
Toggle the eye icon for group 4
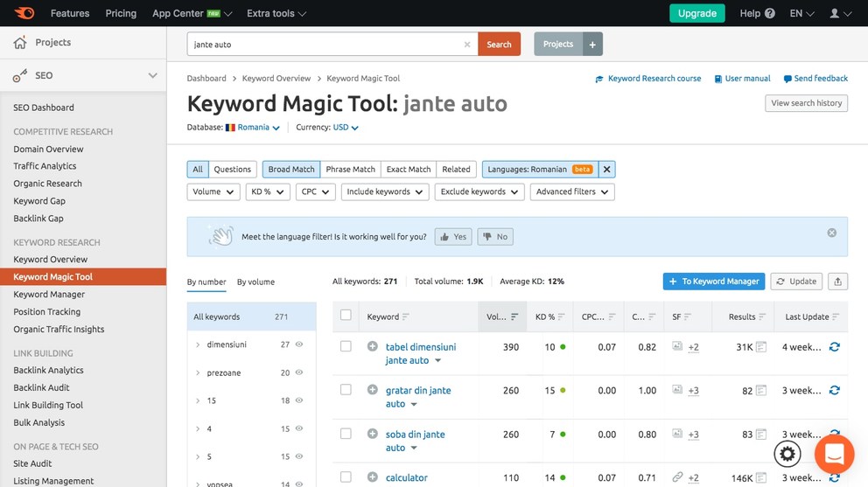click(x=299, y=428)
